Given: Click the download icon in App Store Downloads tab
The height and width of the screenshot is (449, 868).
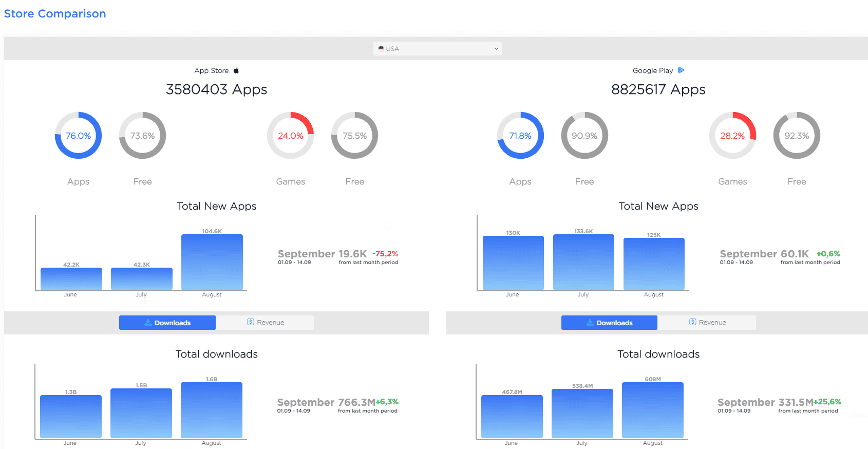Looking at the screenshot, I should pos(148,323).
